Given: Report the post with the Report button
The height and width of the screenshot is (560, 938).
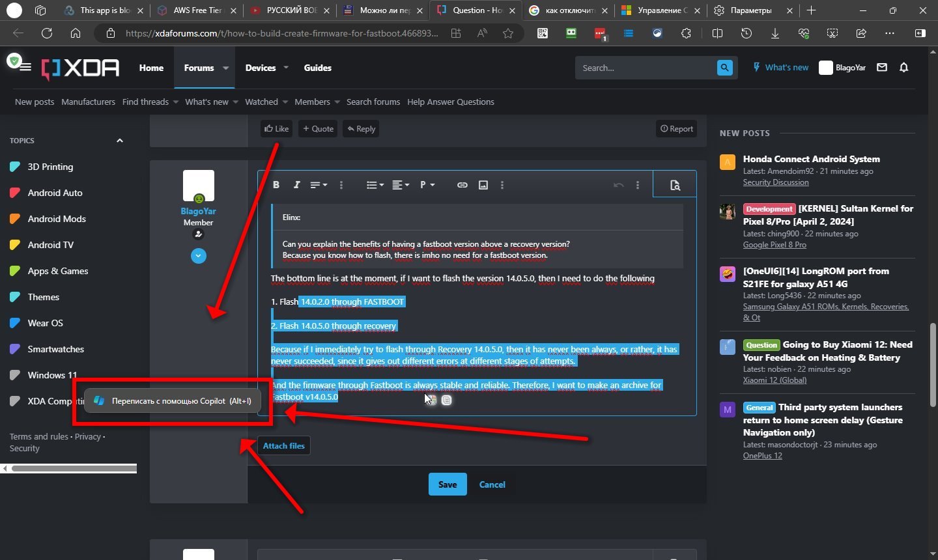Looking at the screenshot, I should pyautogui.click(x=677, y=129).
